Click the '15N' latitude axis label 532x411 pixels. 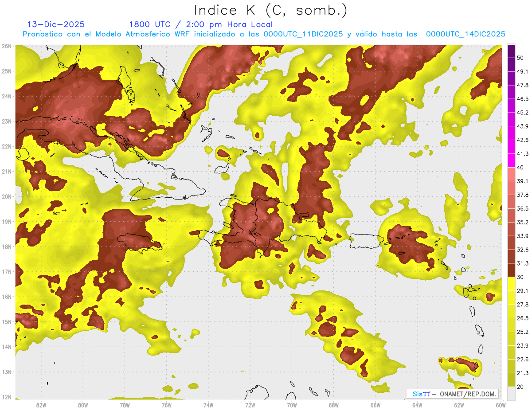7,321
